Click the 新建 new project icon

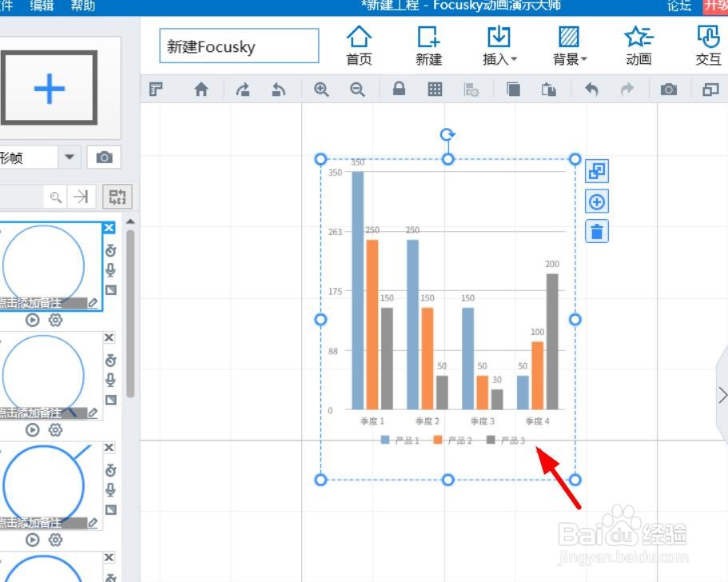(428, 46)
